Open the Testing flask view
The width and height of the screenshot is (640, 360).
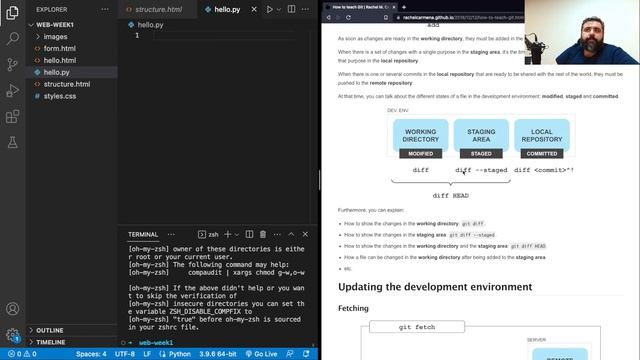pos(12,142)
